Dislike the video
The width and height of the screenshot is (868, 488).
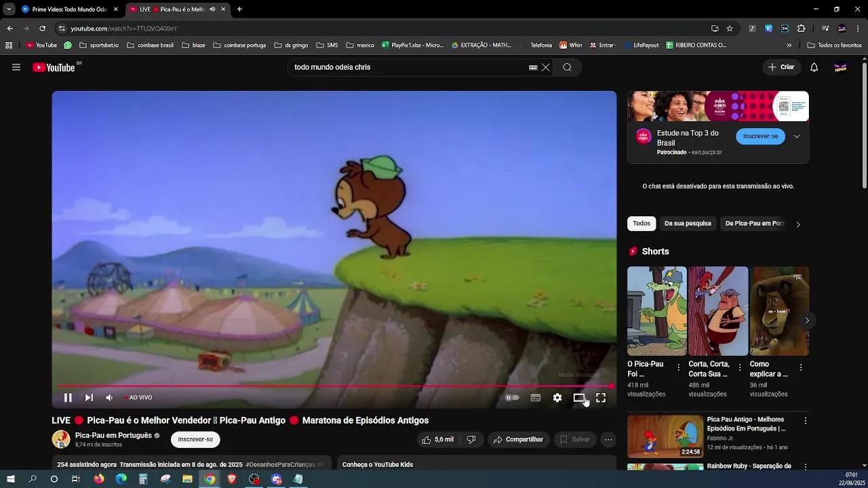(x=471, y=439)
